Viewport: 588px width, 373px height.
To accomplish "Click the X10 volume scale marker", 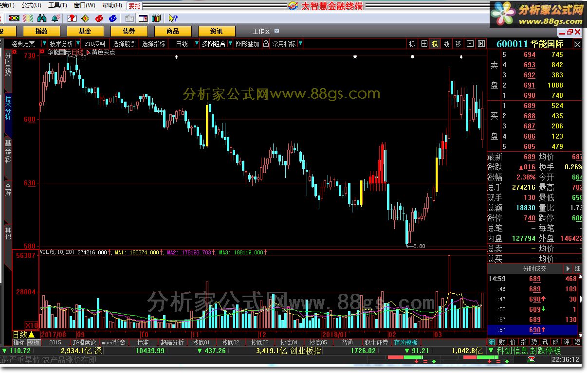I will [x=31, y=325].
